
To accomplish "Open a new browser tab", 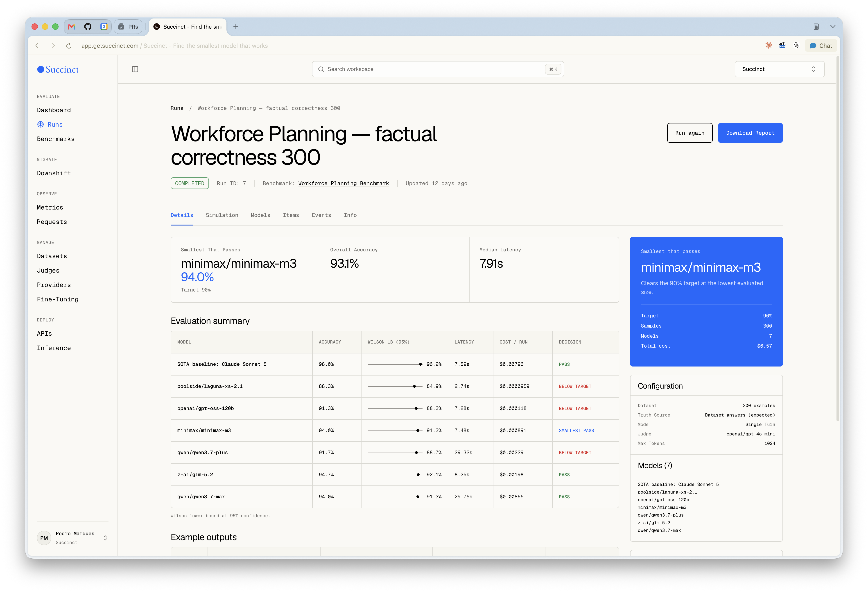I will [236, 27].
